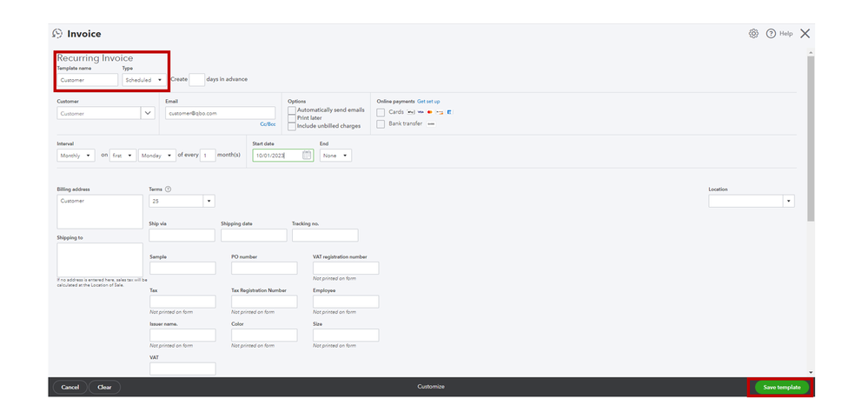Click the Template name input field
Screen dimensions: 868x412
pyautogui.click(x=88, y=80)
